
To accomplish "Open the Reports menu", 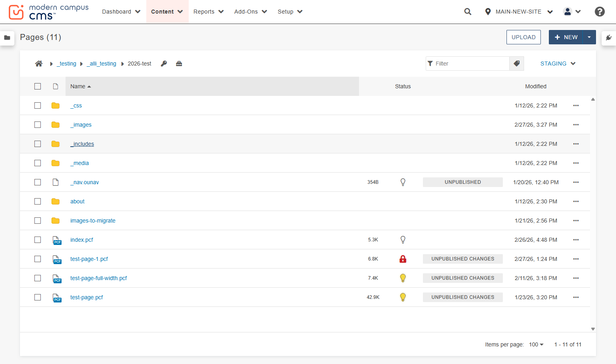I will (208, 12).
